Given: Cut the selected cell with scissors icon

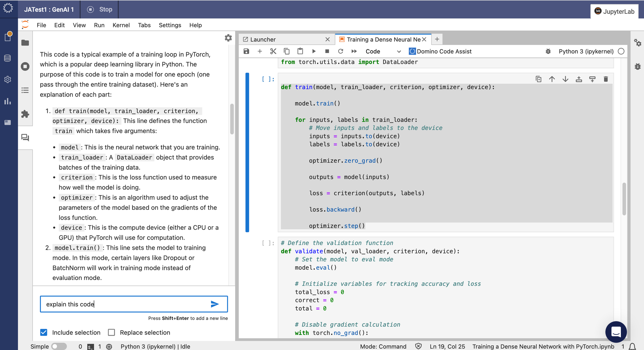Looking at the screenshot, I should click(273, 51).
